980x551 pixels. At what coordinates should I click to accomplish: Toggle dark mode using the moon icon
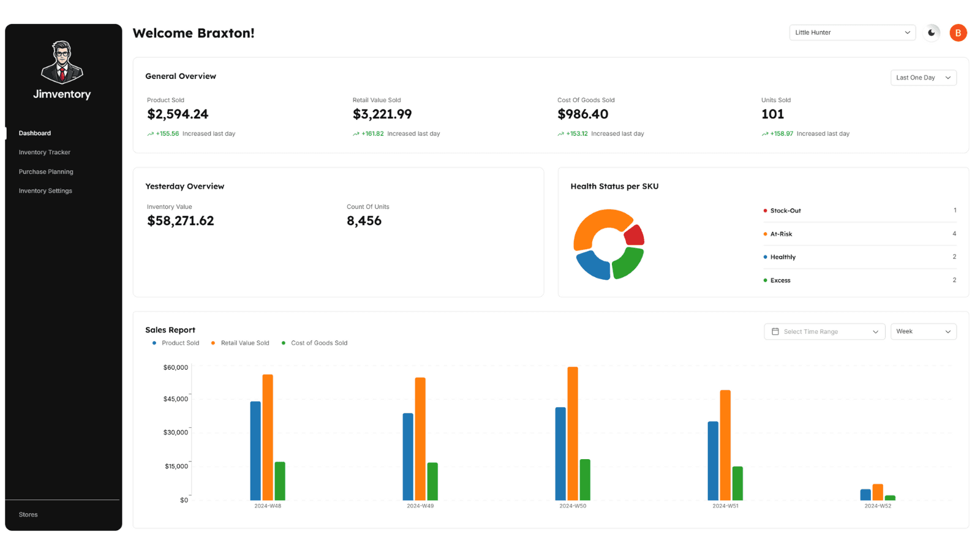(931, 32)
